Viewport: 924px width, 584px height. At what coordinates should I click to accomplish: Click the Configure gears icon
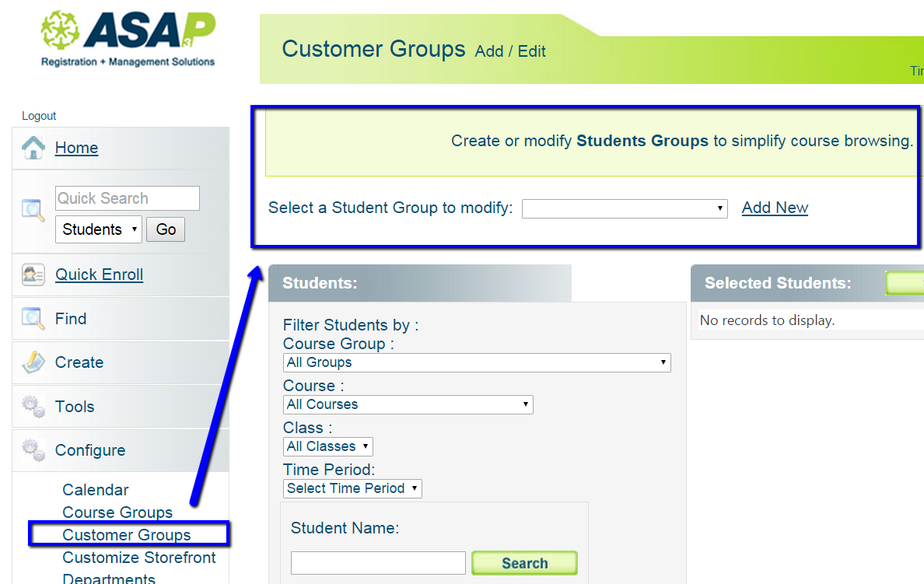click(x=33, y=450)
